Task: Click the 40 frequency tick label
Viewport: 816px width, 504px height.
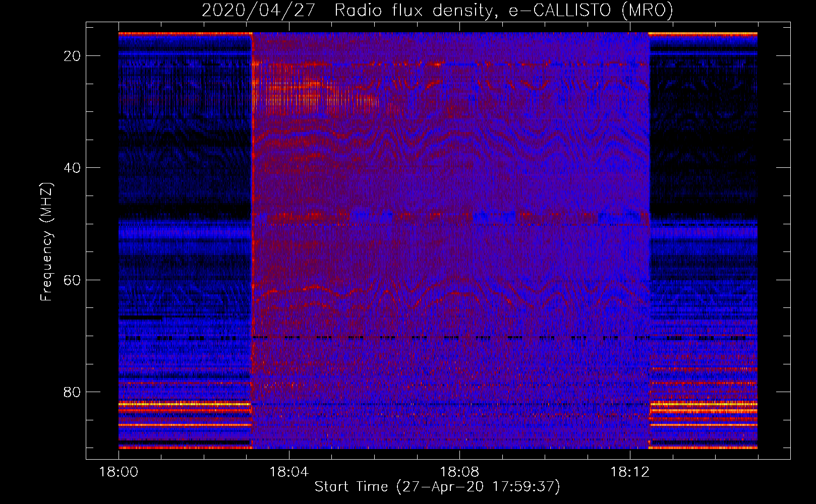Action: [x=72, y=168]
